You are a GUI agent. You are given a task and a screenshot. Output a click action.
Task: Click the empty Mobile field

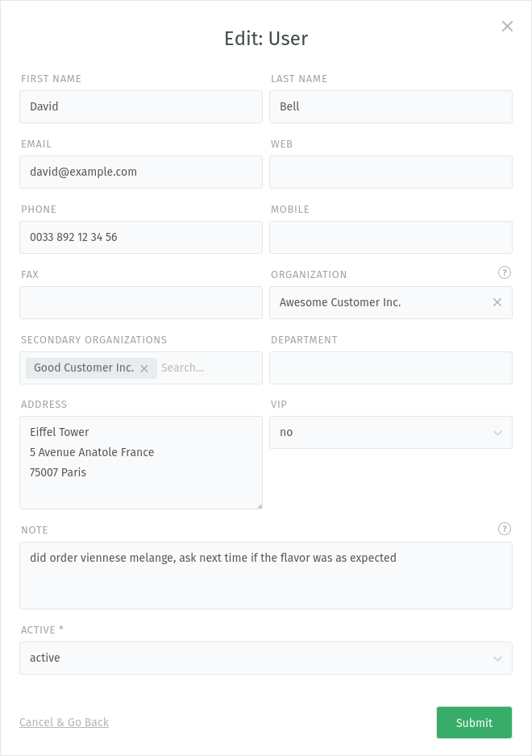pos(391,237)
